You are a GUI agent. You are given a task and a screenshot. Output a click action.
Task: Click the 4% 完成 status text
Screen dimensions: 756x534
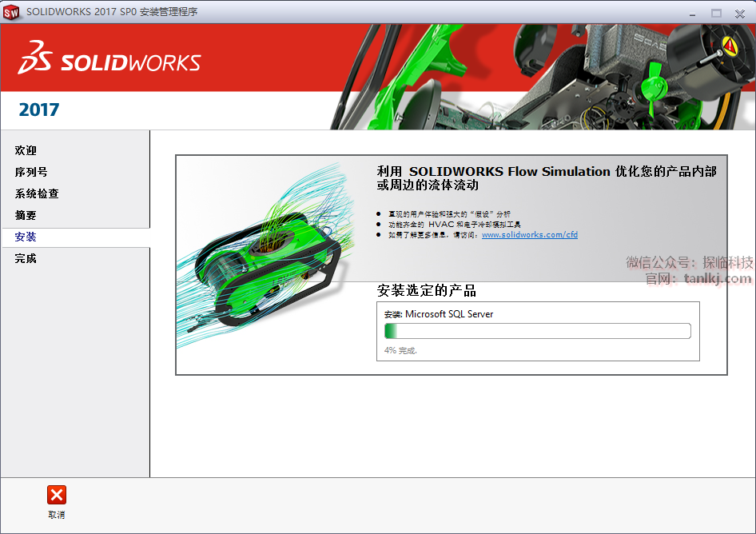coord(400,350)
